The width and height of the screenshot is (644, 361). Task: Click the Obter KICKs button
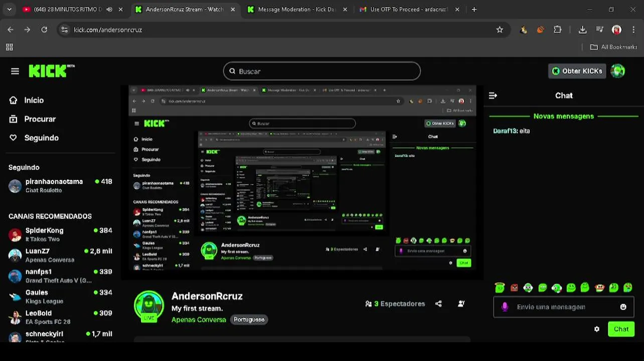pyautogui.click(x=577, y=71)
